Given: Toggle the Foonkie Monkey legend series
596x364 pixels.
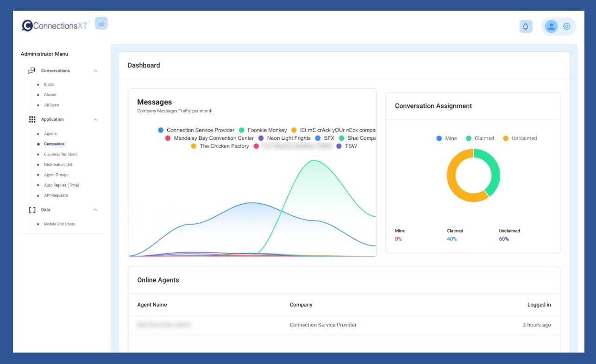Looking at the screenshot, I should click(x=263, y=130).
